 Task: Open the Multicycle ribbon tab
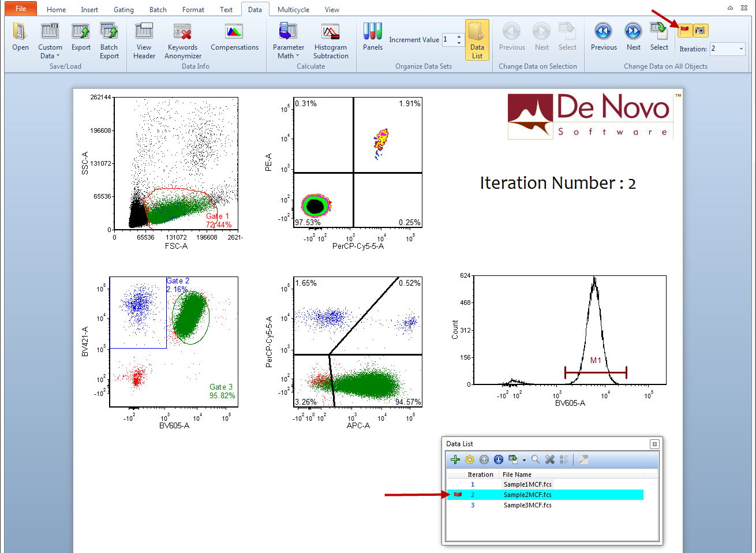pyautogui.click(x=293, y=10)
